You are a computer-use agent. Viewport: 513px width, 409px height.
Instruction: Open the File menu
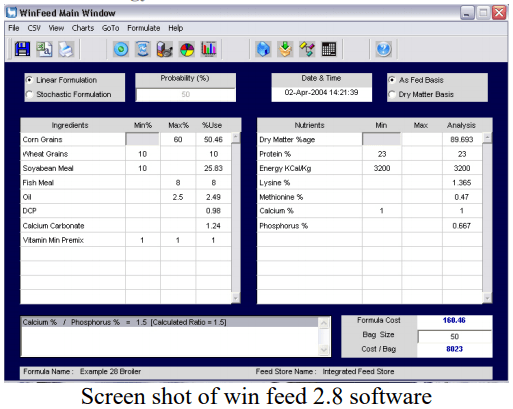14,28
